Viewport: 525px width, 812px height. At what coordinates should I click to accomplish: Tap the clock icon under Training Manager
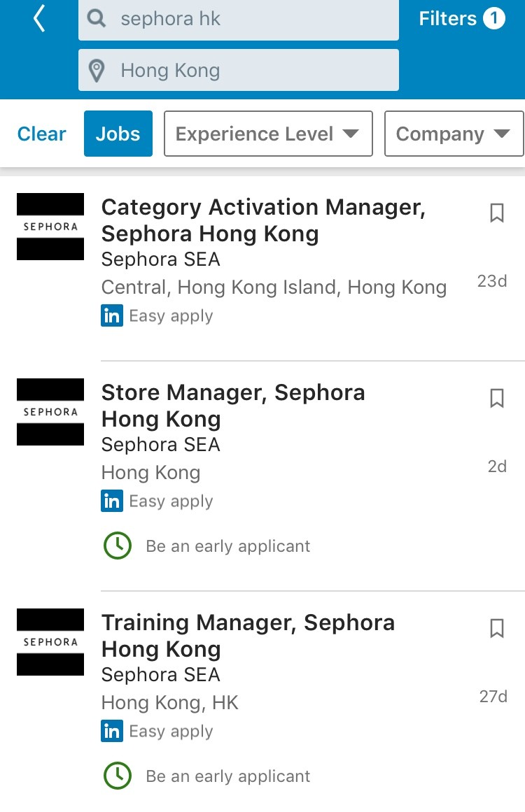pyautogui.click(x=118, y=776)
